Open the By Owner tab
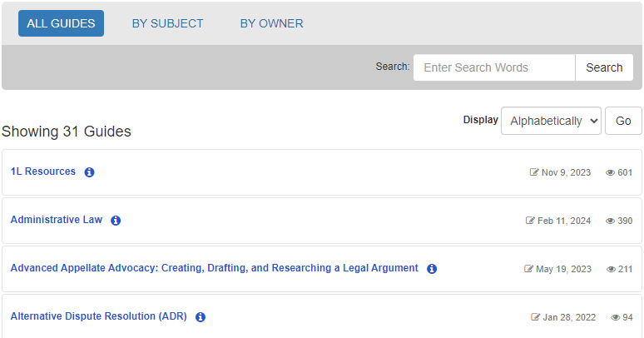644x338 pixels. (271, 23)
